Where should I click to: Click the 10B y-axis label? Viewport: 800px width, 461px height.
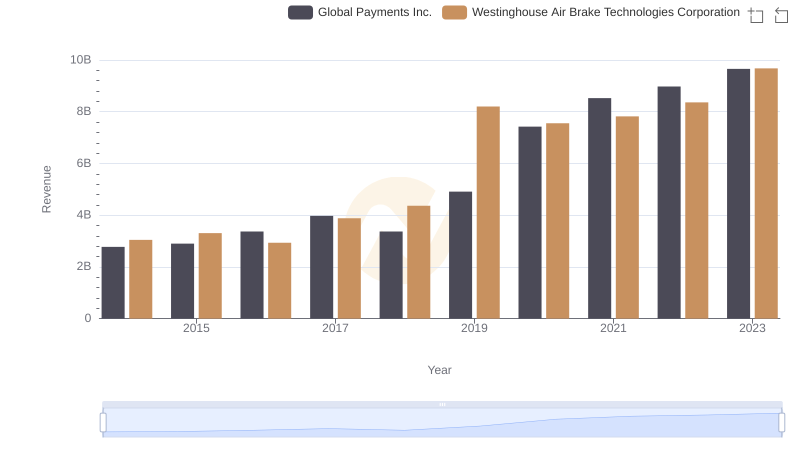tap(81, 60)
